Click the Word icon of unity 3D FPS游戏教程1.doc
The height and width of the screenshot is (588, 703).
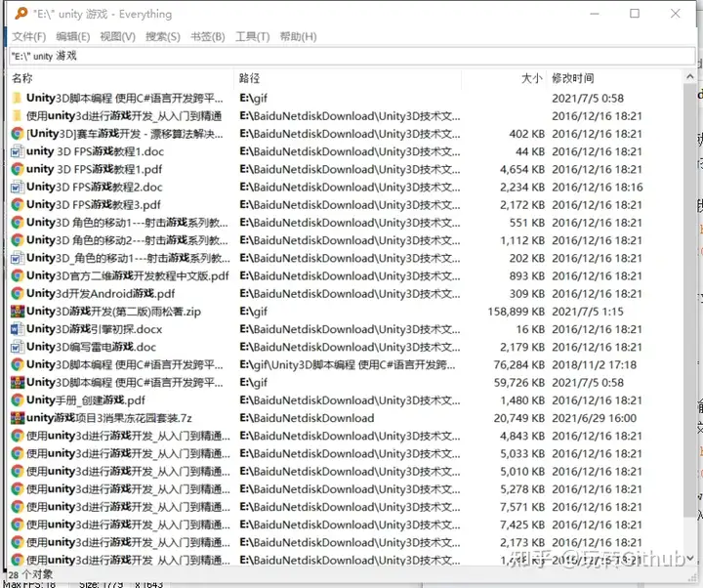pyautogui.click(x=17, y=151)
